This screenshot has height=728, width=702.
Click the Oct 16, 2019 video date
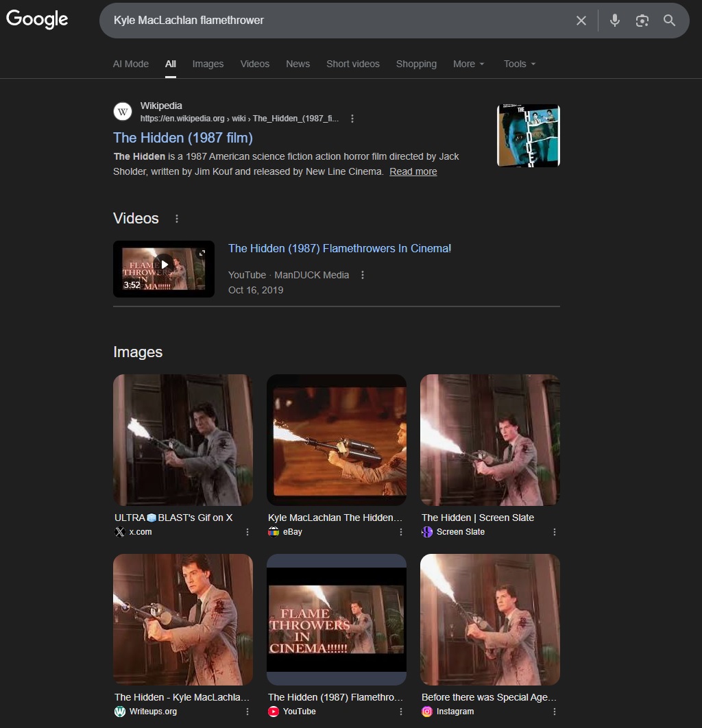click(256, 290)
